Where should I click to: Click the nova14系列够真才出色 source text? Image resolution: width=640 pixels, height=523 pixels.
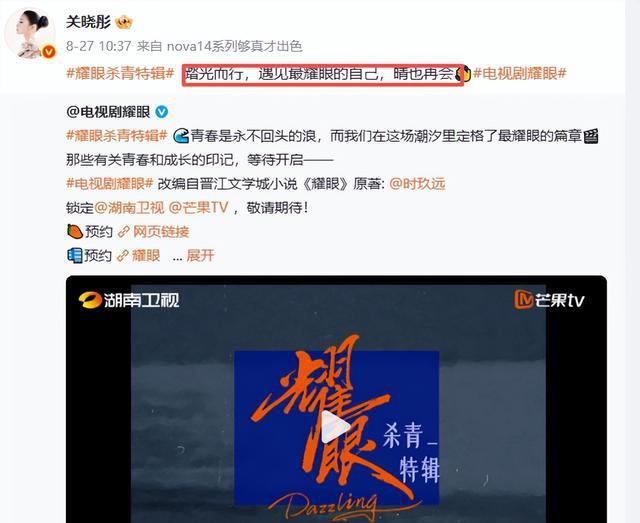pos(235,46)
